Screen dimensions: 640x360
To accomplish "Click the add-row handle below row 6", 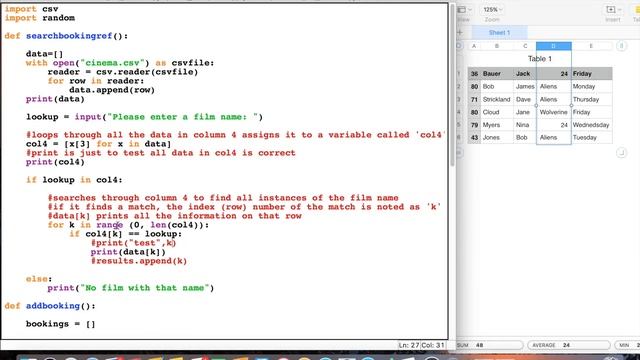I will tap(459, 153).
